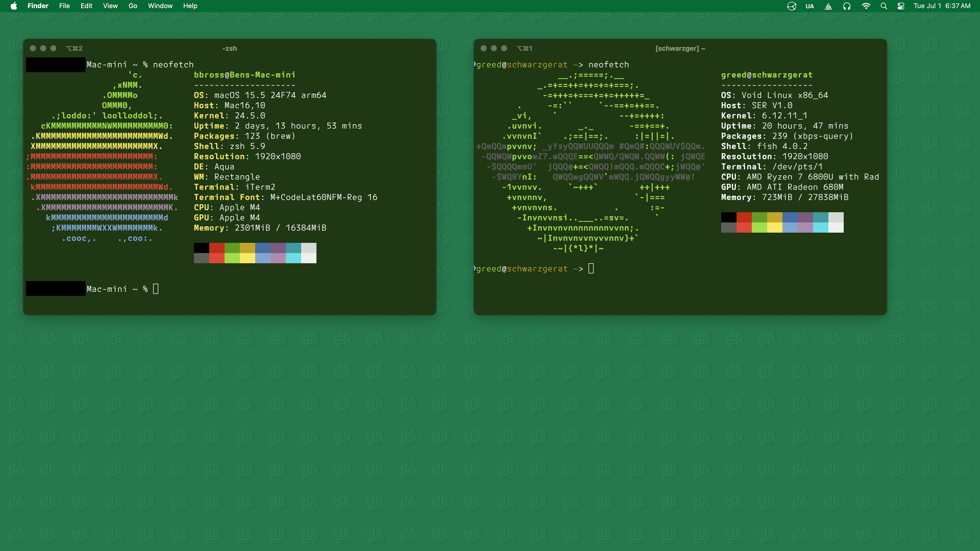Close the [schwarzger] terminal window
The image size is (980, 551).
[484, 48]
